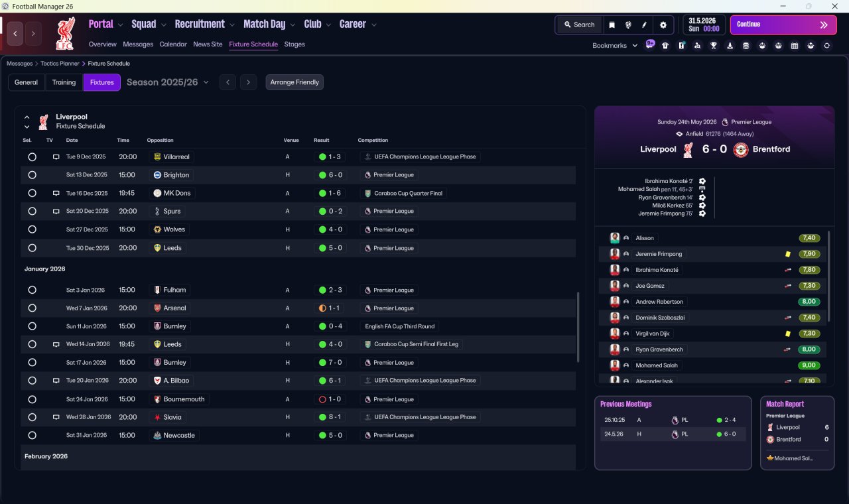Viewport: 849px width, 504px height.
Task: Click the coin stack finances icon
Action: click(746, 46)
